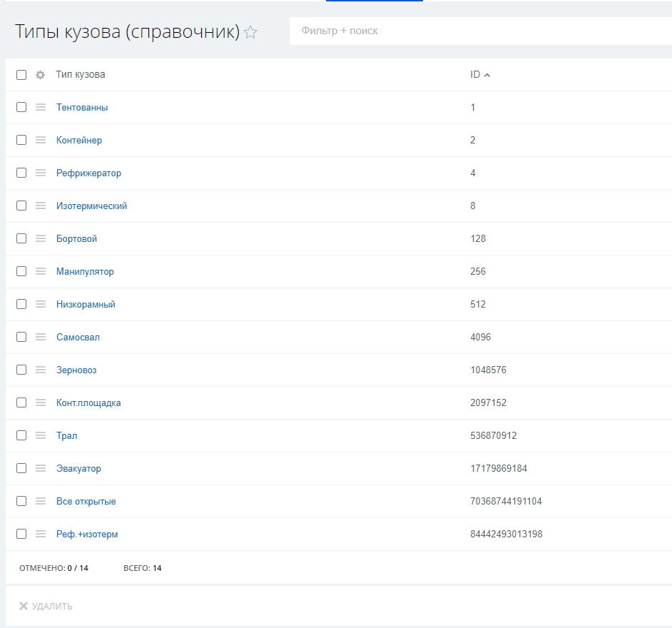Open row menu for Реф.+изотерм
Image resolution: width=672 pixels, height=628 pixels.
41,534
